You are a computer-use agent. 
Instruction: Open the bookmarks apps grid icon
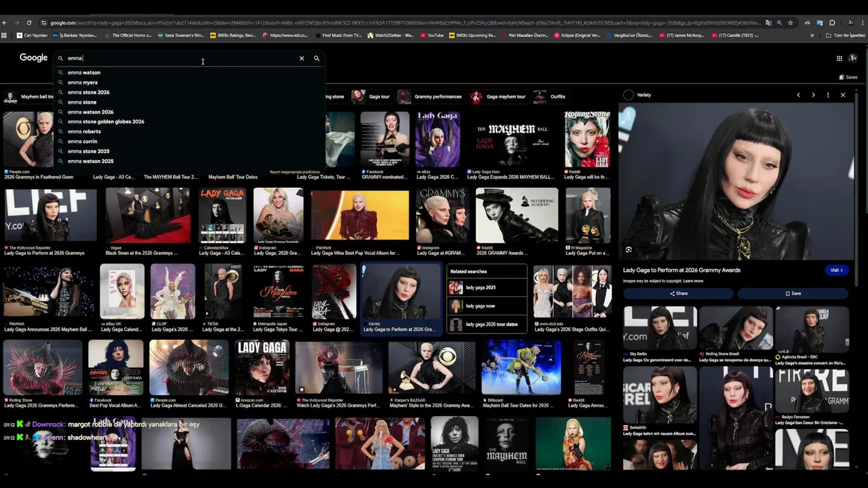(4, 35)
